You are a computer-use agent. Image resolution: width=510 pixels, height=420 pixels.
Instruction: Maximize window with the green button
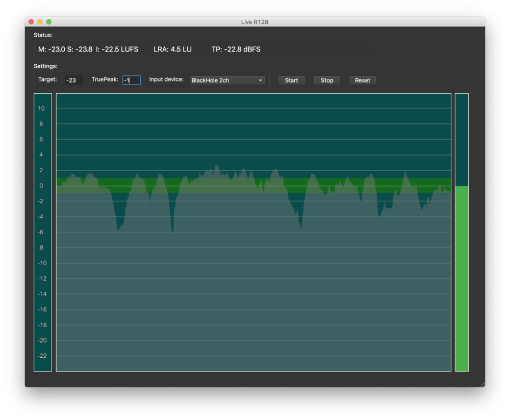49,22
